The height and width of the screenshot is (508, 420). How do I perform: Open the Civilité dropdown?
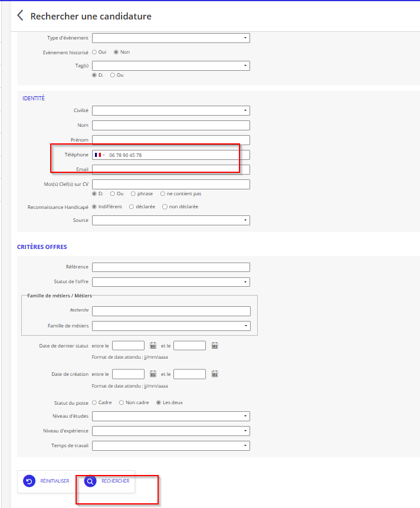(x=170, y=111)
